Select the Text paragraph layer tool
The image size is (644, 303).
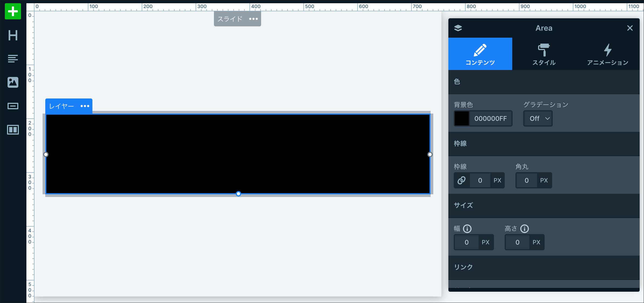coord(13,58)
